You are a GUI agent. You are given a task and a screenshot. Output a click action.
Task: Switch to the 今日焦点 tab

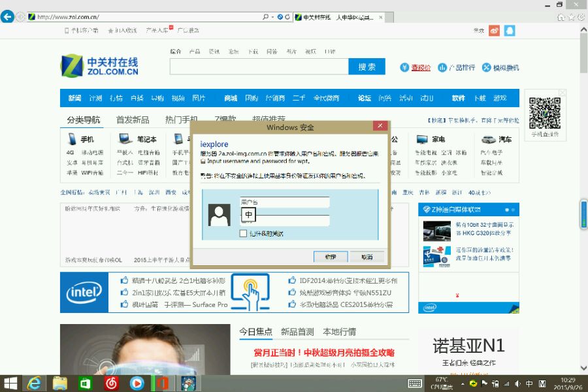[255, 332]
